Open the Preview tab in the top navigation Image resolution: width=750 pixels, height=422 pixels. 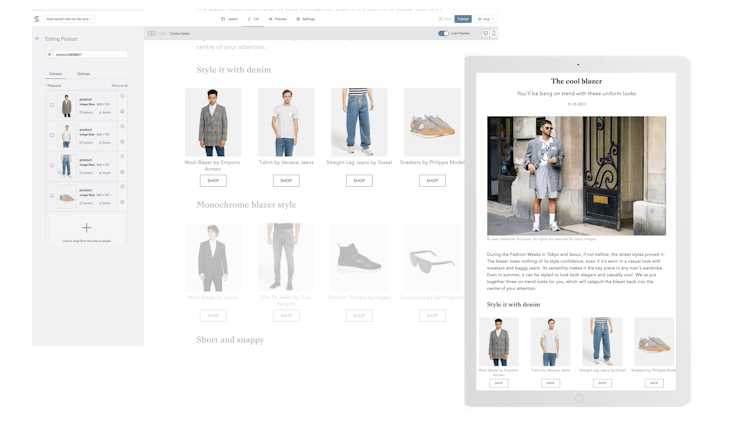tap(277, 18)
